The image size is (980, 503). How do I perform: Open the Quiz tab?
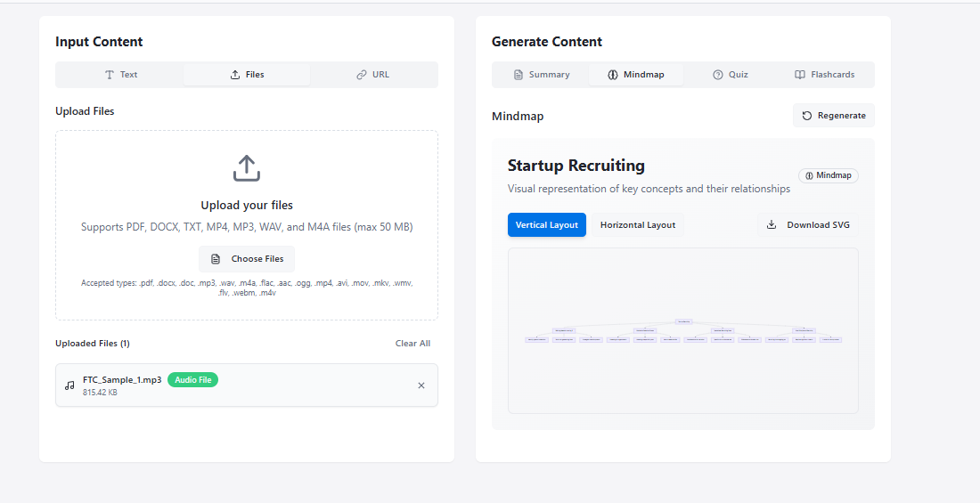pyautogui.click(x=730, y=75)
